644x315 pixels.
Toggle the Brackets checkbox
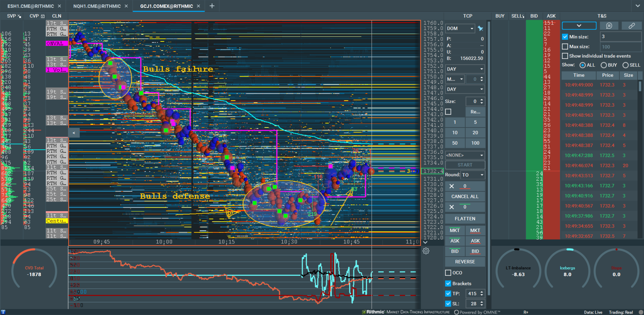click(x=448, y=283)
